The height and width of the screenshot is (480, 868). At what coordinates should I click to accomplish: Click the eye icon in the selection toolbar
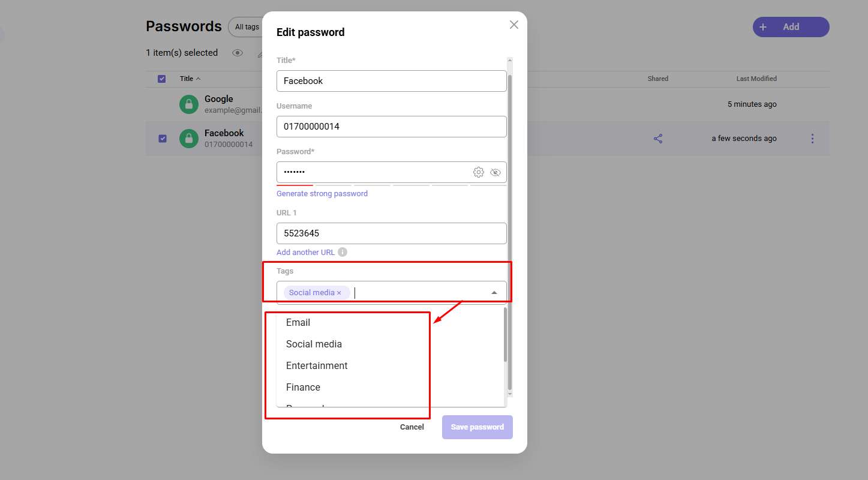(x=237, y=53)
